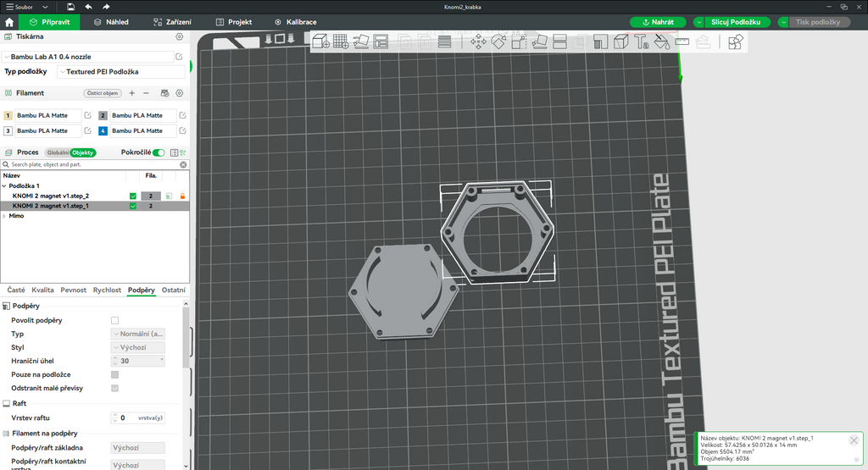The image size is (868, 470).
Task: Open the Measure ruler tool
Action: pyautogui.click(x=682, y=42)
